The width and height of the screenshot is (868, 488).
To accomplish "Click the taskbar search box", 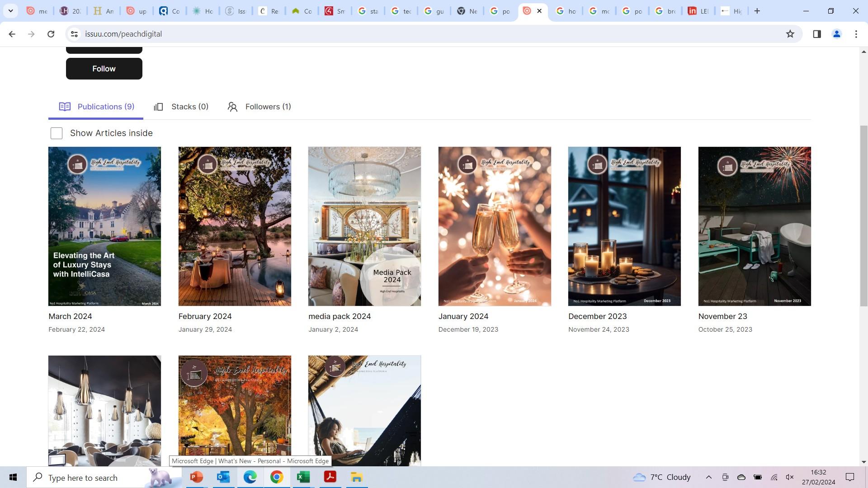I will [104, 478].
